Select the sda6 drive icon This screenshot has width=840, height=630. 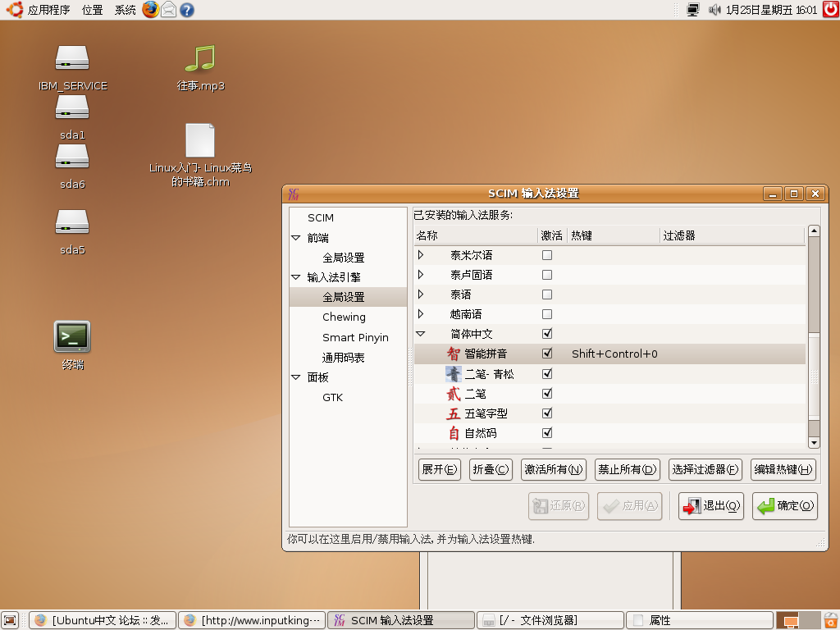72,157
